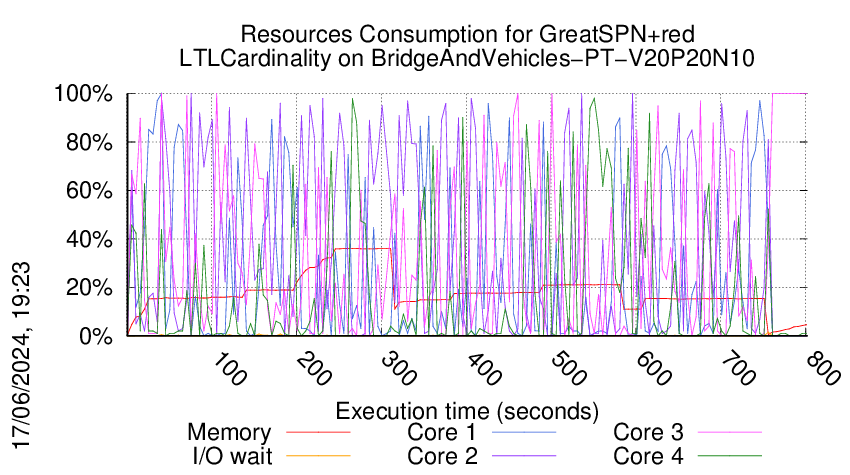Screen dimensions: 850x475
Task: Click the '100' x-axis tick label
Action: point(229,370)
